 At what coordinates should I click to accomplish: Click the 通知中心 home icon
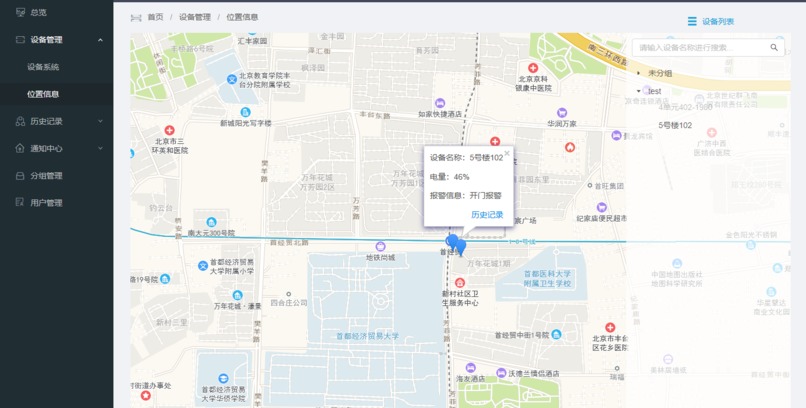click(20, 148)
